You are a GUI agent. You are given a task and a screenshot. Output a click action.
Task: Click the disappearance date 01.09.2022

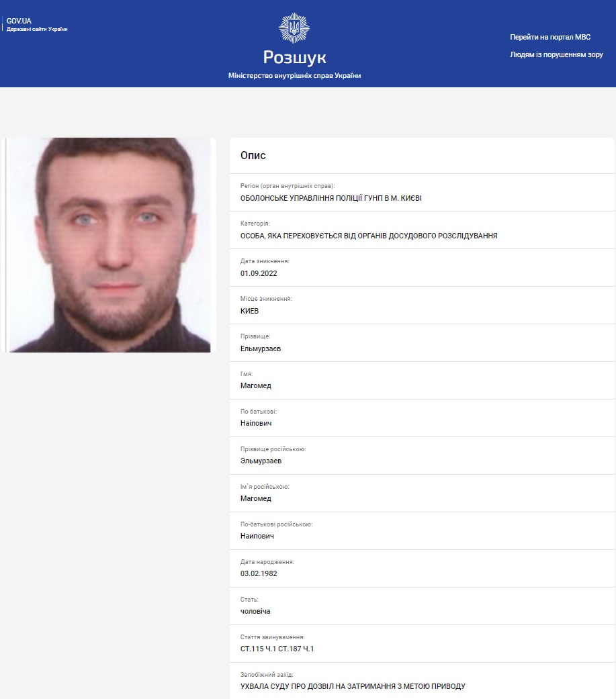pos(259,273)
